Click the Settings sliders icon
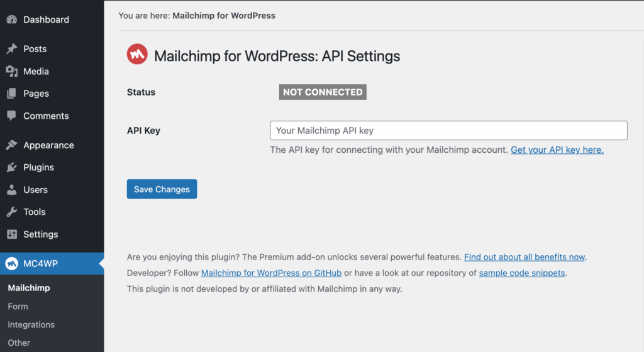Screen dimensions: 644x352 [12, 234]
